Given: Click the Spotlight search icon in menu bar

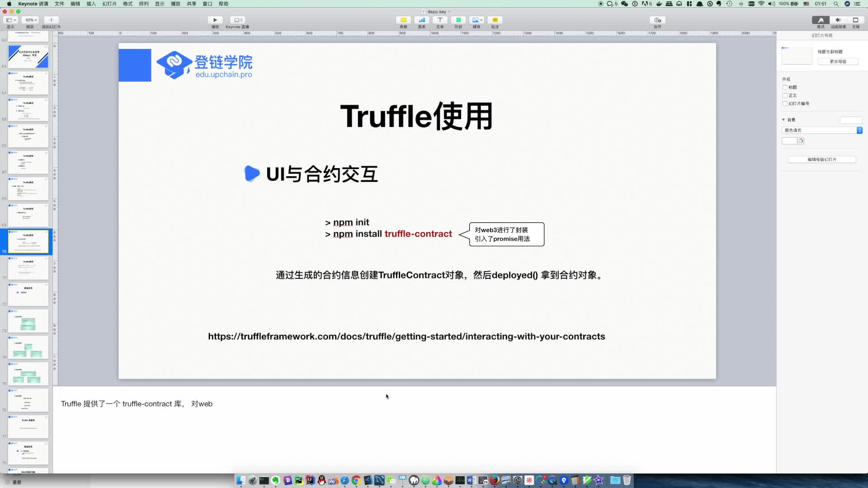Looking at the screenshot, I should click(x=836, y=4).
